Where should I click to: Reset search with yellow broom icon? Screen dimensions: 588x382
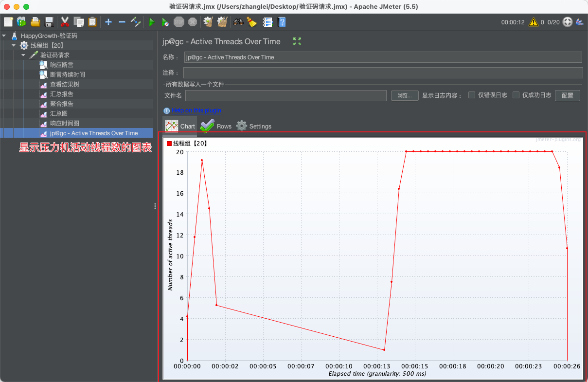tap(251, 22)
